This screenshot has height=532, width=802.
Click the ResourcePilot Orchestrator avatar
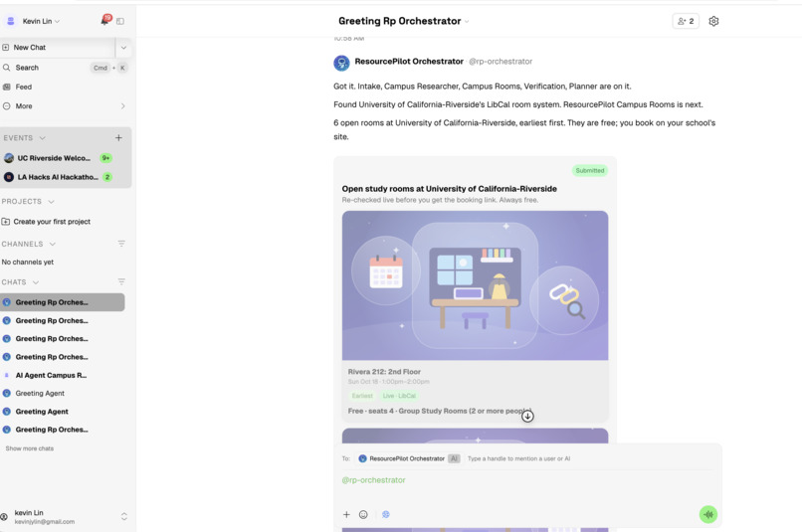tap(341, 63)
